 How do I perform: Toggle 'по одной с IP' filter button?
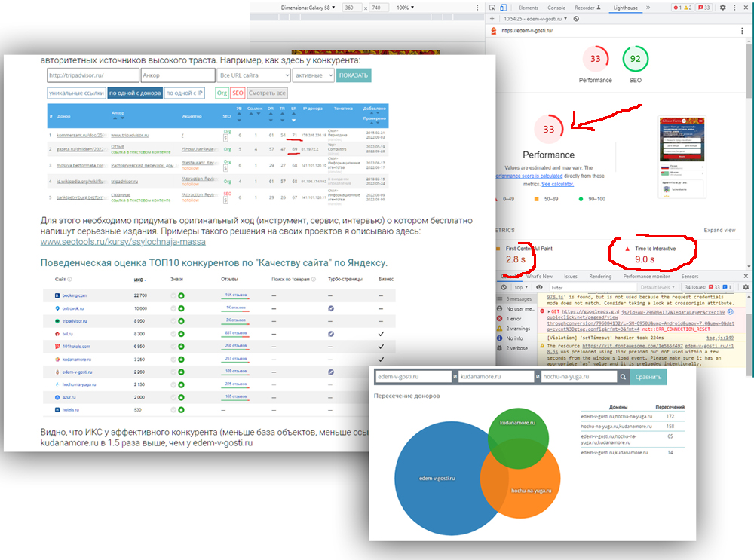(185, 93)
